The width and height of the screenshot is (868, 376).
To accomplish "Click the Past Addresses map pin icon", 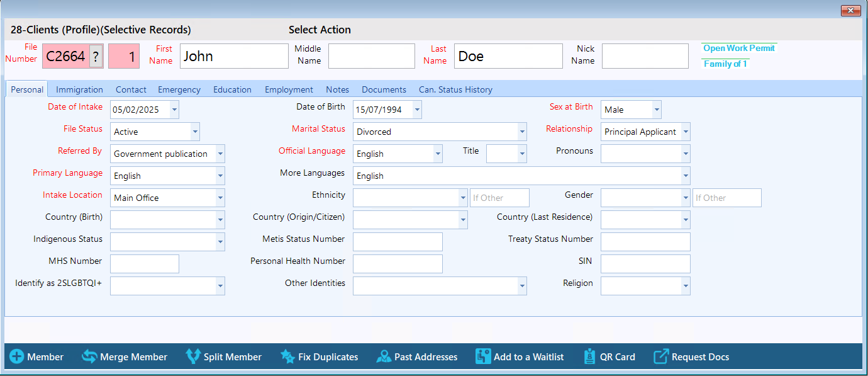I will pyautogui.click(x=384, y=356).
